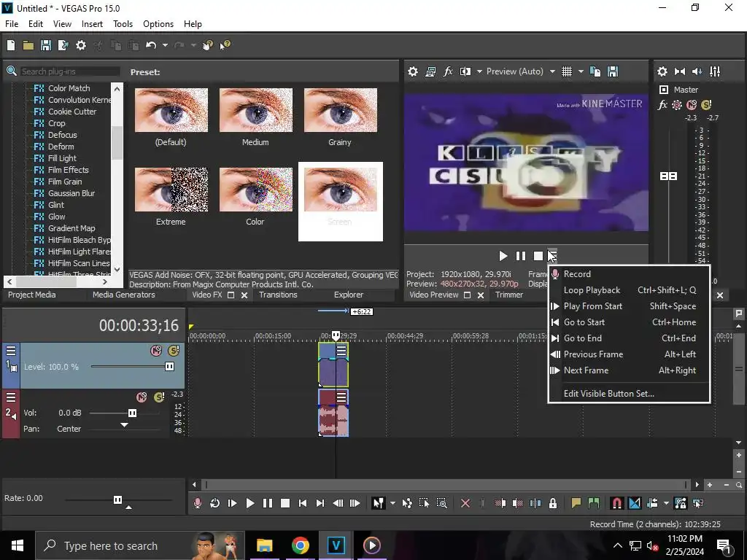The image size is (747, 560).
Task: Open Split Screen View dropdown arrow
Action: tap(479, 71)
